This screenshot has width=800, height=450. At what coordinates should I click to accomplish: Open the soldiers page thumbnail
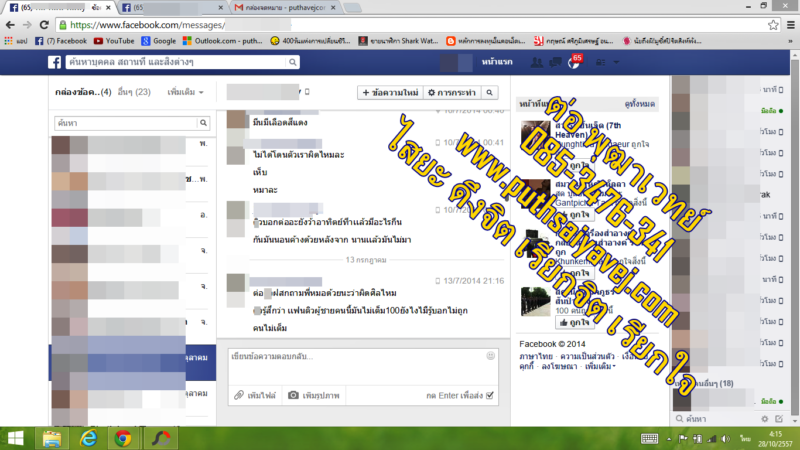pos(535,302)
